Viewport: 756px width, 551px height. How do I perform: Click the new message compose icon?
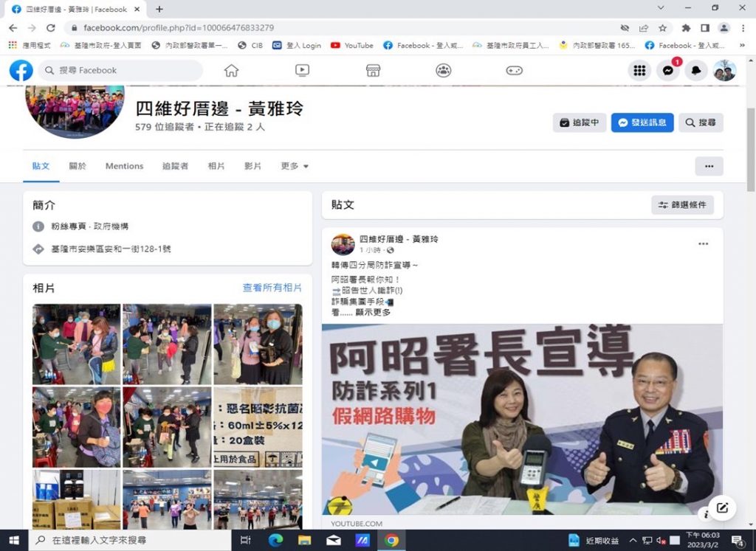point(722,507)
